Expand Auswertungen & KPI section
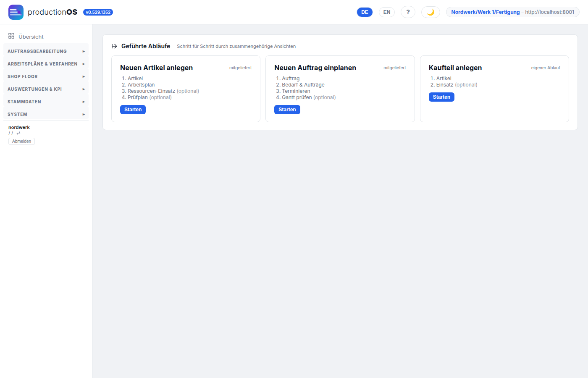588x378 pixels. (x=46, y=89)
